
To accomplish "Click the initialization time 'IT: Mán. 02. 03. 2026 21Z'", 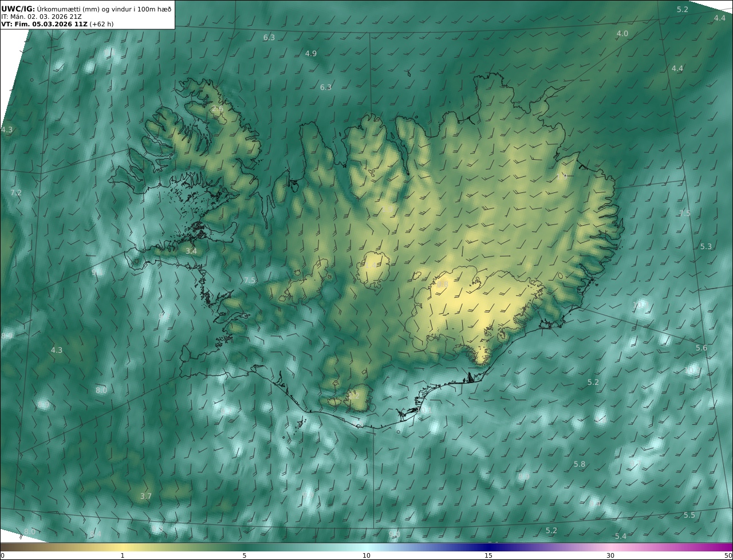I will coord(41,17).
